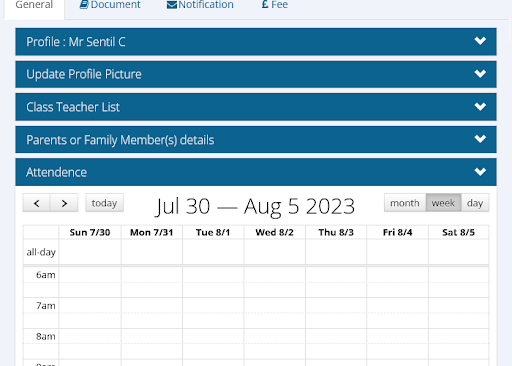Expand Parents or Family Member(s) details panel
Screen dimensions: 512x366
click(256, 140)
